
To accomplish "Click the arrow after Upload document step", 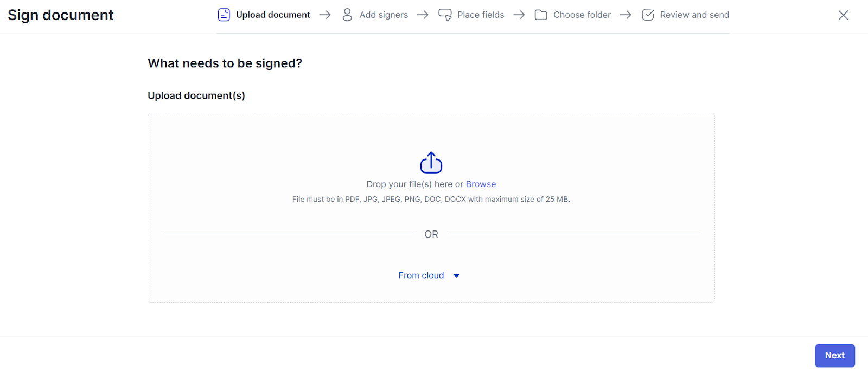I will 325,15.
